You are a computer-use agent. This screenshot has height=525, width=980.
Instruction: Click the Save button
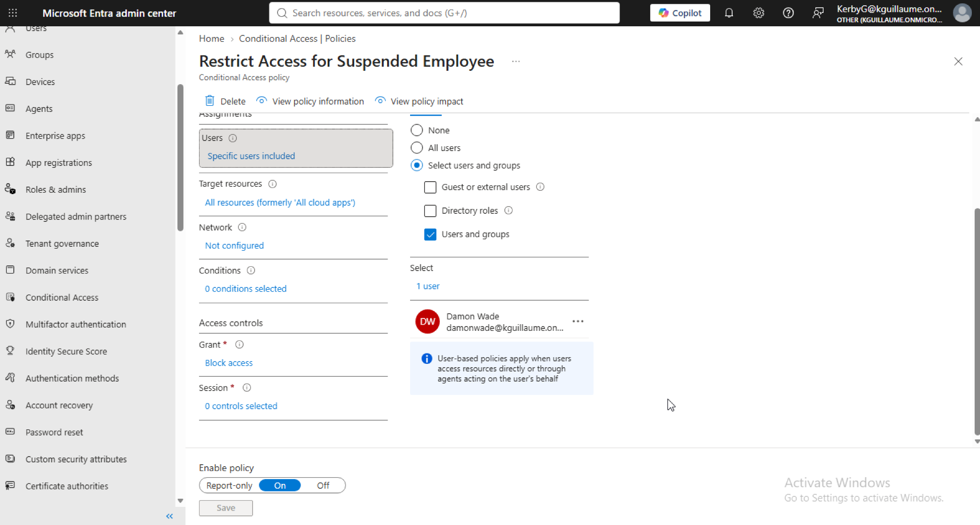226,508
